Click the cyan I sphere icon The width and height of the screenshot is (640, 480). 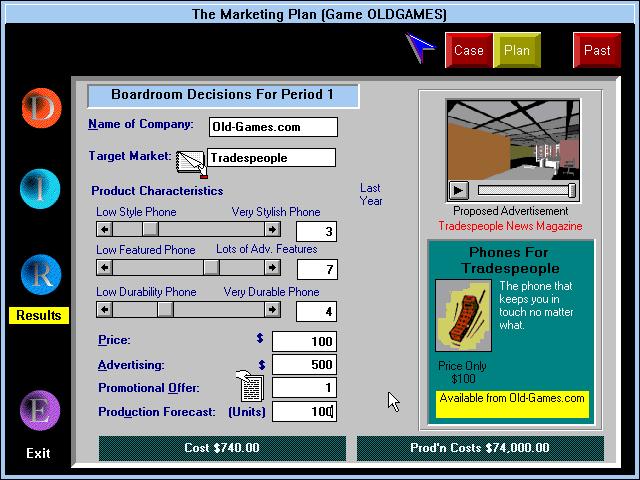coord(40,189)
